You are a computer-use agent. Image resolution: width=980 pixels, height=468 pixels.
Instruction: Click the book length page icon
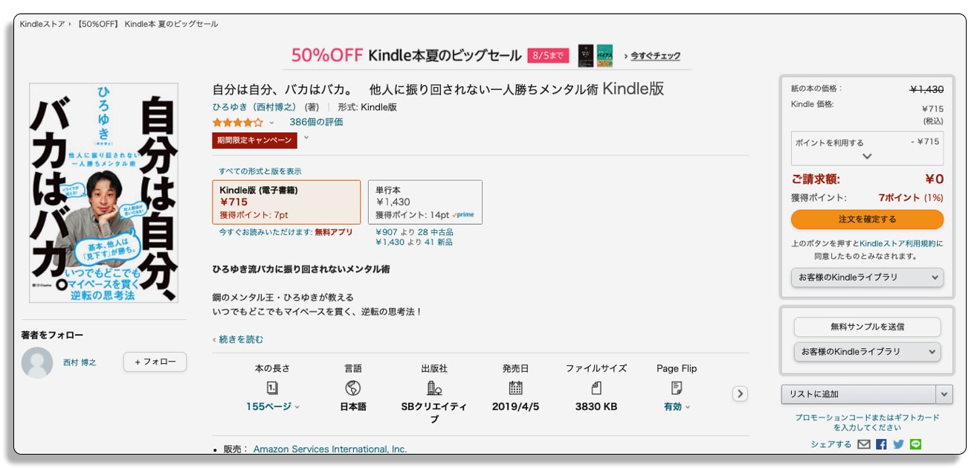tap(272, 388)
